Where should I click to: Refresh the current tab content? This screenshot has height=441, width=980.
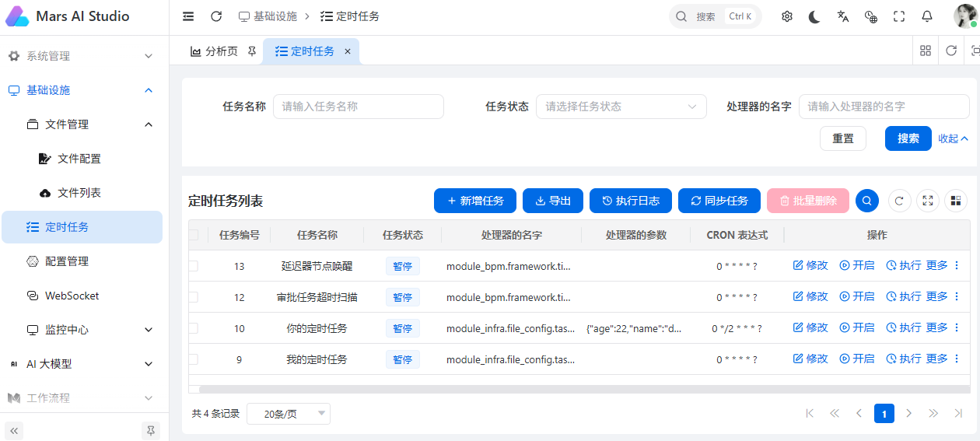pyautogui.click(x=951, y=51)
